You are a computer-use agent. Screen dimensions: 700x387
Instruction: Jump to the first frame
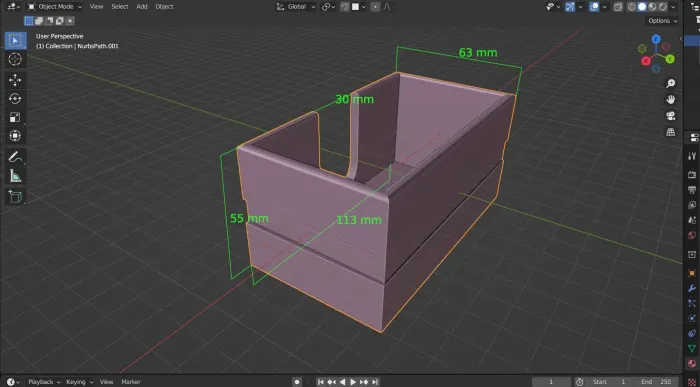pos(321,382)
